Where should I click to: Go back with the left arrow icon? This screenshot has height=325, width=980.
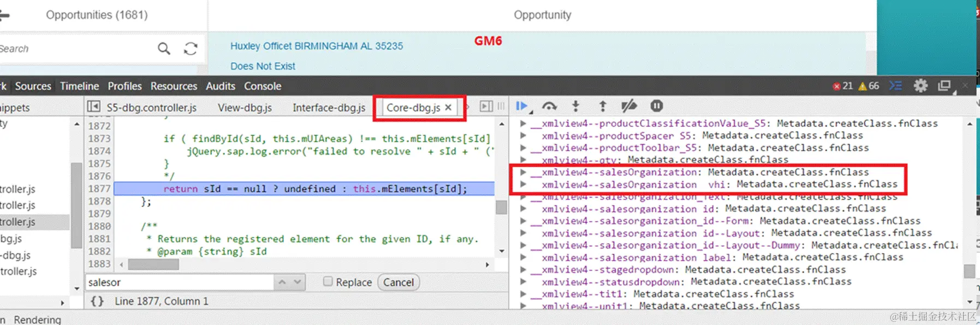4,15
